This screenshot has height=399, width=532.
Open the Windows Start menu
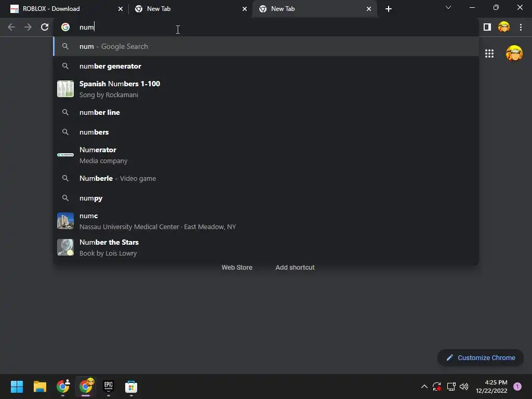pyautogui.click(x=17, y=387)
